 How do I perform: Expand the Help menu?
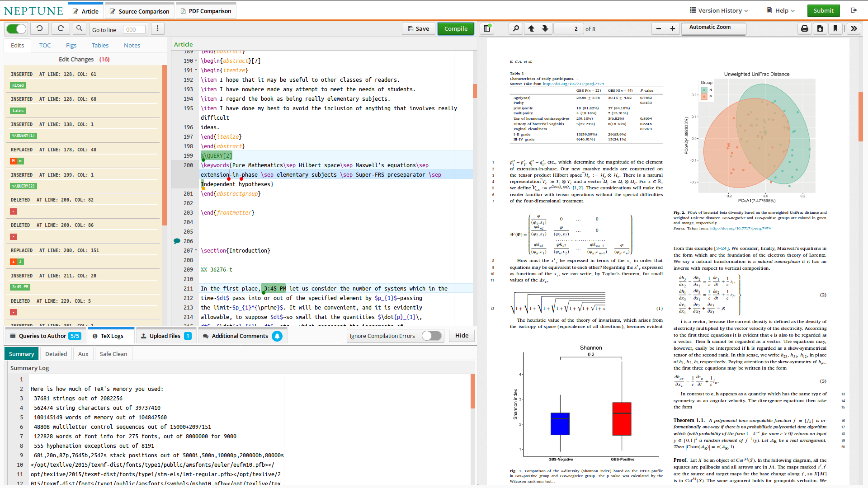pos(781,10)
